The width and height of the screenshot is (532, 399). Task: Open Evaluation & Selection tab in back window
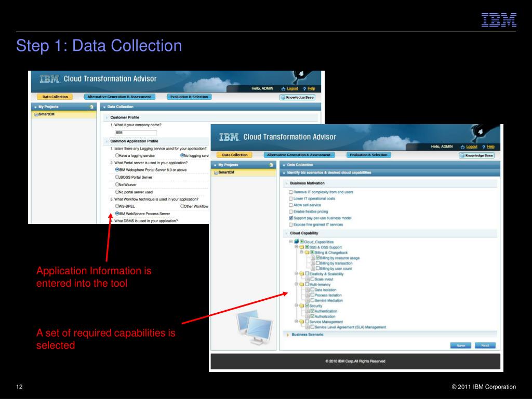[x=189, y=97]
